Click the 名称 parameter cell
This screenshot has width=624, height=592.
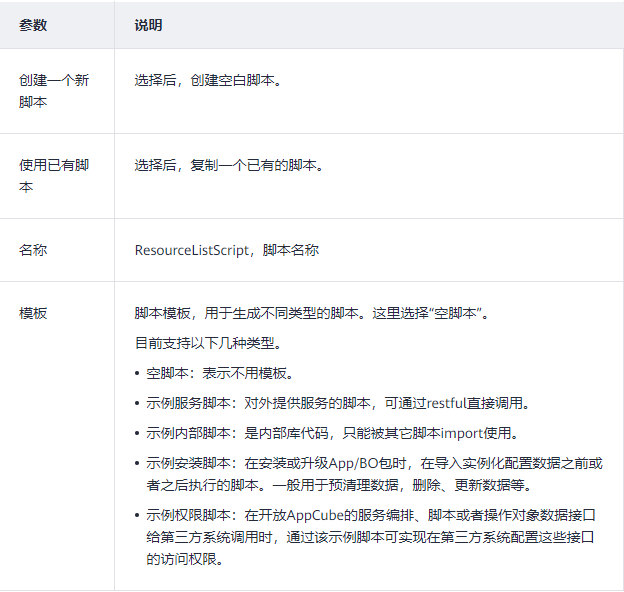tap(33, 250)
